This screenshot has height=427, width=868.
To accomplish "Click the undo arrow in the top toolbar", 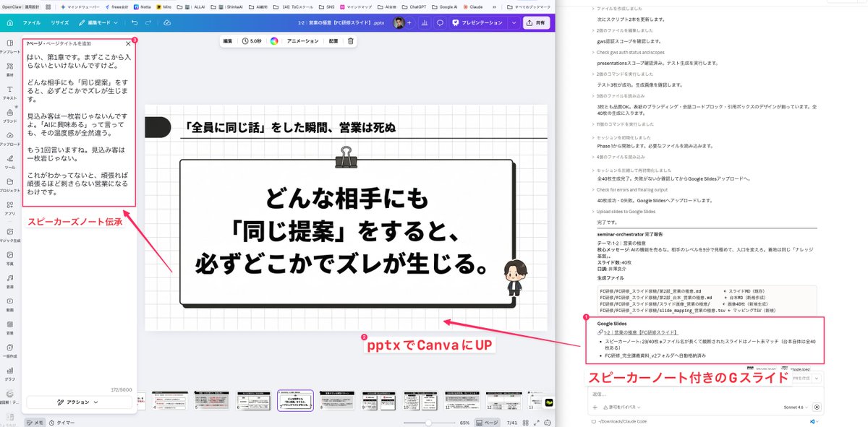I will click(136, 22).
